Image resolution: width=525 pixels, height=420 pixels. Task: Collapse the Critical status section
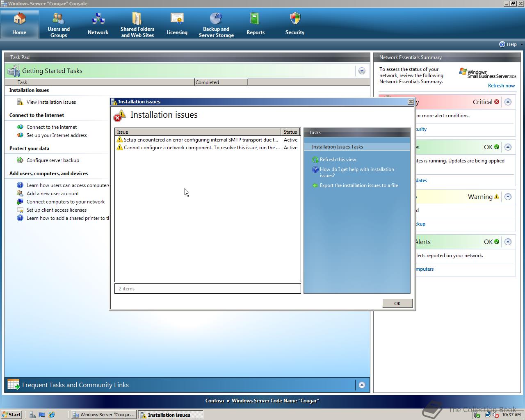(x=508, y=102)
